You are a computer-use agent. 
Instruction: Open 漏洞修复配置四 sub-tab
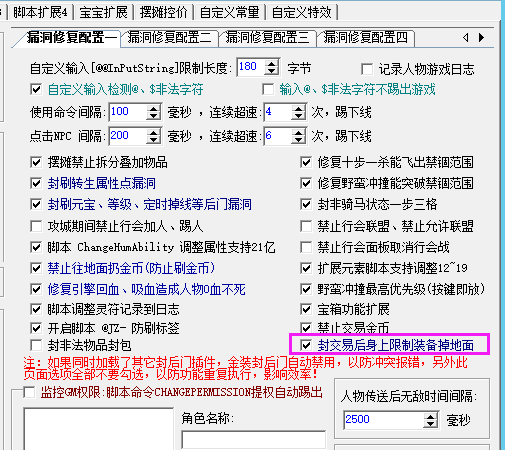tap(366, 38)
